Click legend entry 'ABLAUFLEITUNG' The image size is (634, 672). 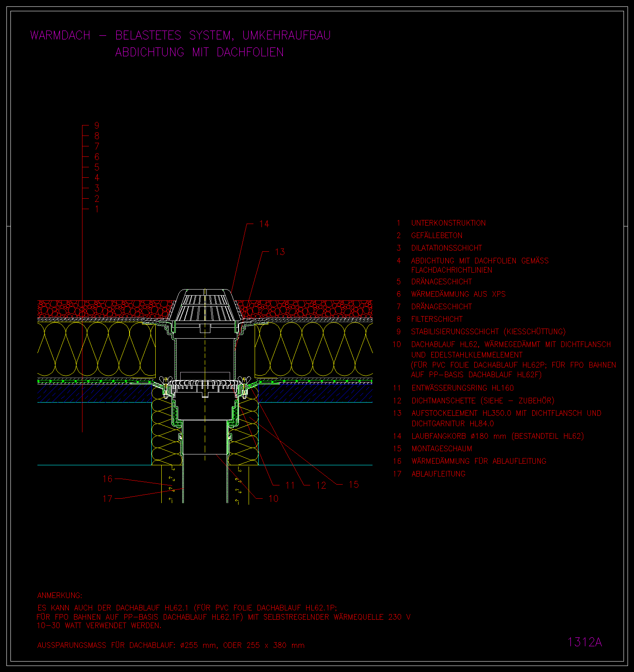click(438, 474)
